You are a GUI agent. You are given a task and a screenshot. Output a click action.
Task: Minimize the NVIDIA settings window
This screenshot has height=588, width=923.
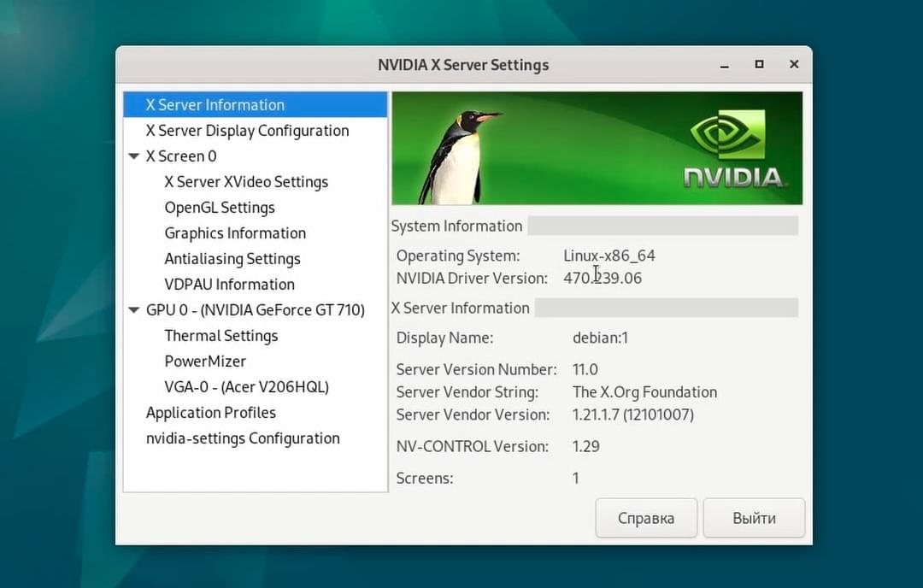click(x=725, y=65)
